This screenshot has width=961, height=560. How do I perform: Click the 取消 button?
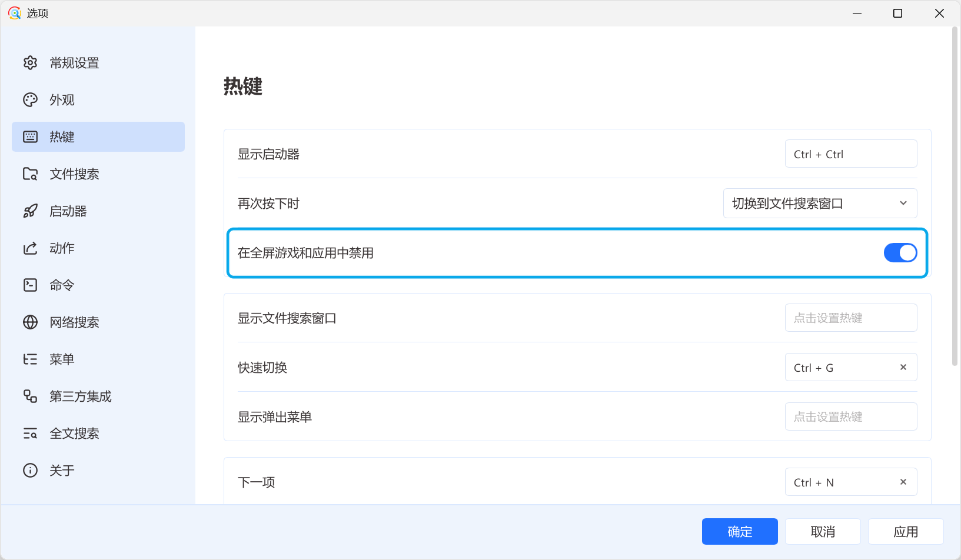point(823,532)
